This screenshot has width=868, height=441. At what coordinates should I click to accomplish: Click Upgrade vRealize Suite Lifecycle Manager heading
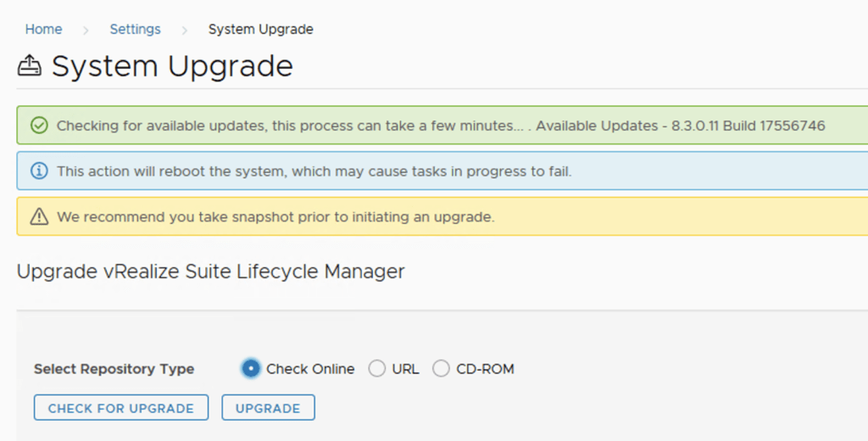(210, 271)
